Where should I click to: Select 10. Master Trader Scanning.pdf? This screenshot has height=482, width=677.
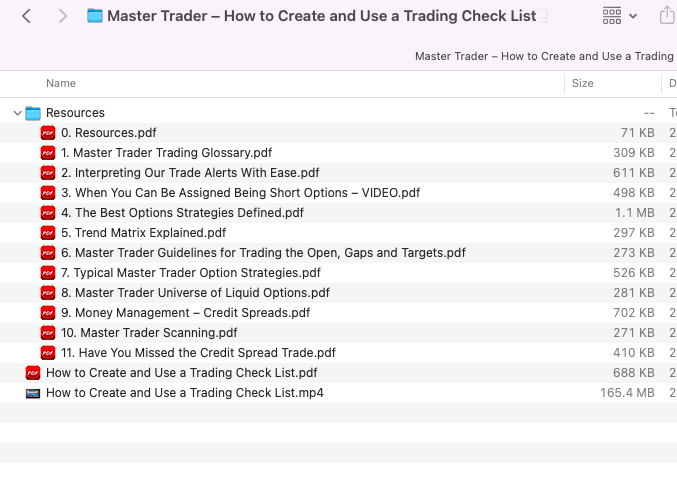pyautogui.click(x=338, y=333)
